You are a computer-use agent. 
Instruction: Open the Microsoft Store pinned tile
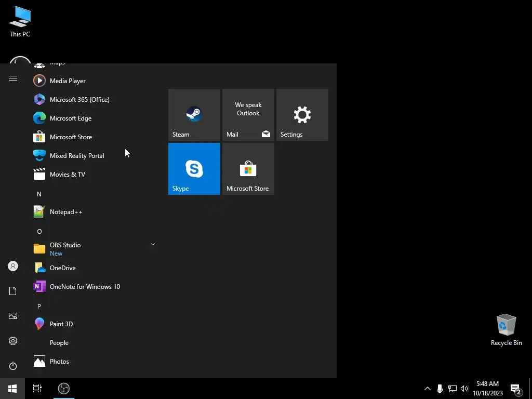pyautogui.click(x=248, y=169)
